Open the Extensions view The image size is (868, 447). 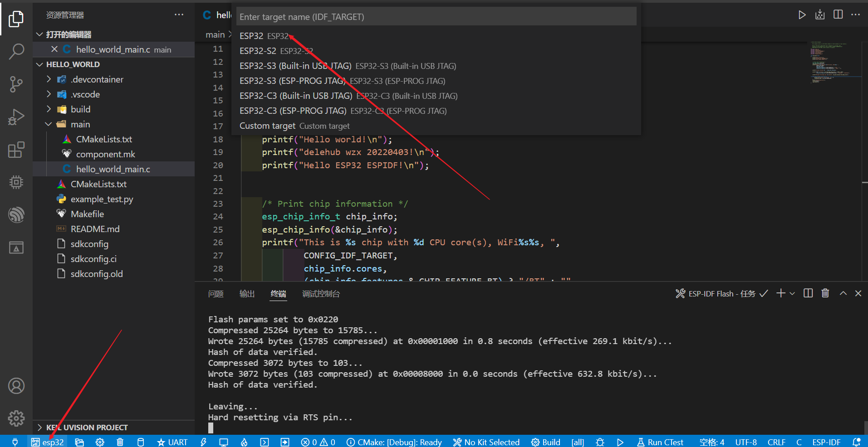[x=16, y=150]
